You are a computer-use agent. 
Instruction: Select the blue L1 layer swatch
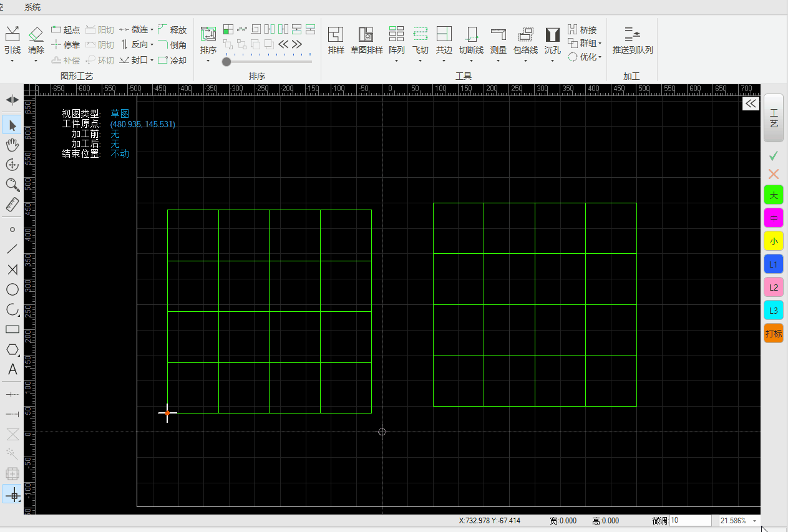coord(774,264)
